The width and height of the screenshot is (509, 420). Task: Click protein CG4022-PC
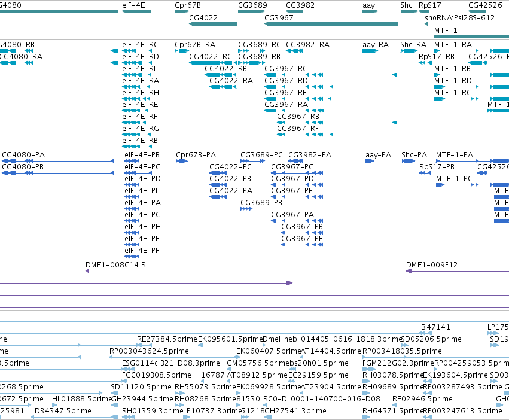pos(218,173)
